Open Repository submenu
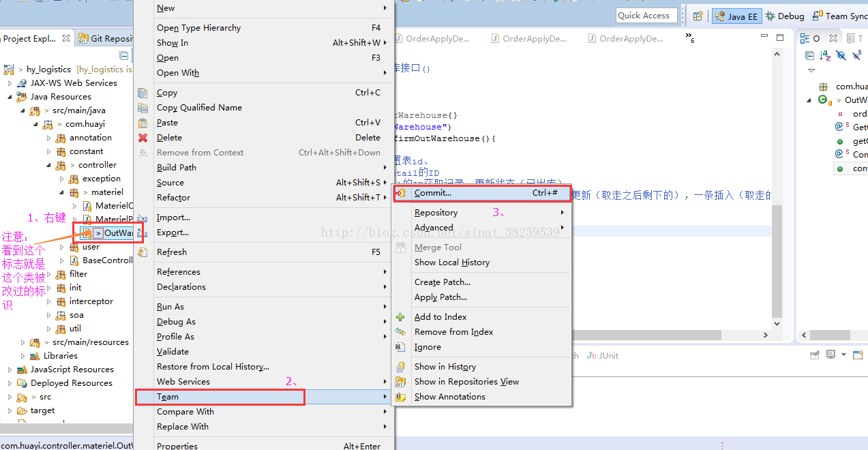The height and width of the screenshot is (450, 868). coord(481,213)
